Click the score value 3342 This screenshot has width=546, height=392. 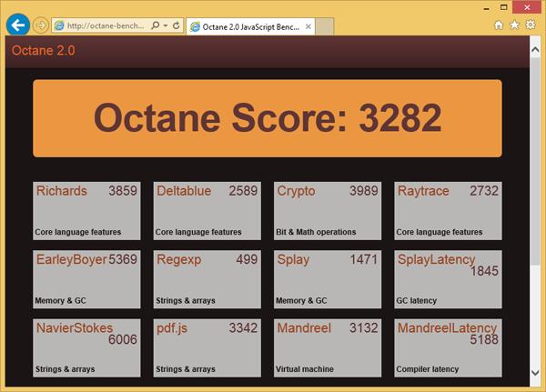pos(243,328)
